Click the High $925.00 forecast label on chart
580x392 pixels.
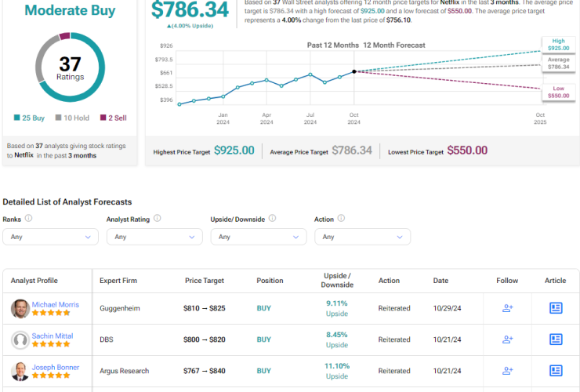[559, 45]
